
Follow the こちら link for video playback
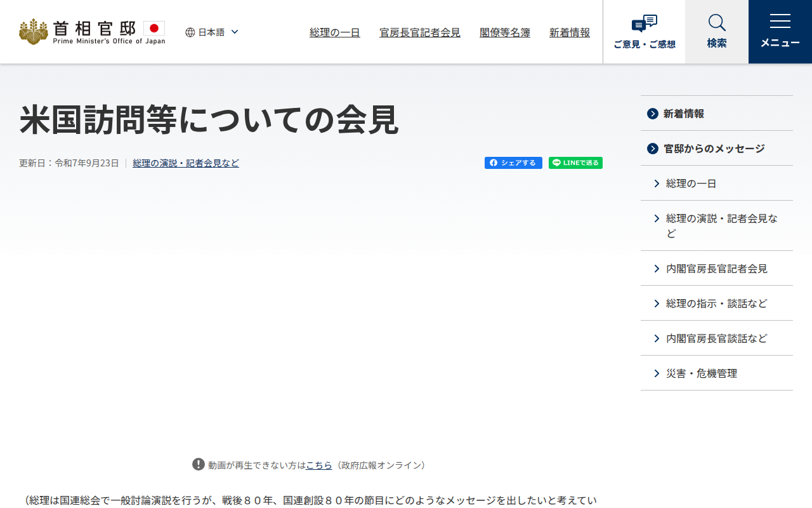pos(319,465)
